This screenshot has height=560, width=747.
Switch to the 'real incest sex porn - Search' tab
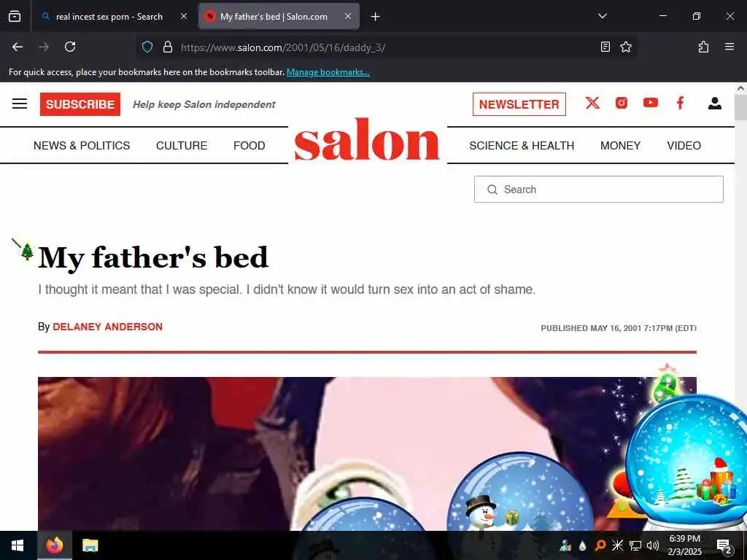click(x=109, y=16)
